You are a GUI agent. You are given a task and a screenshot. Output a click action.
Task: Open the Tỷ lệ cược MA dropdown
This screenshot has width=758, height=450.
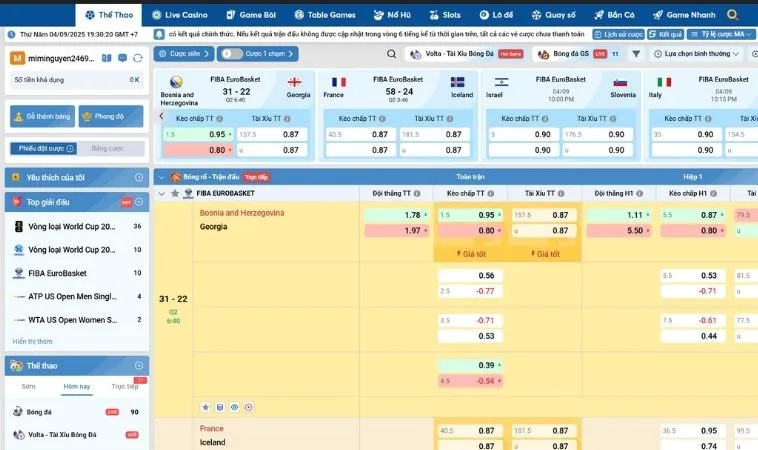(719, 33)
